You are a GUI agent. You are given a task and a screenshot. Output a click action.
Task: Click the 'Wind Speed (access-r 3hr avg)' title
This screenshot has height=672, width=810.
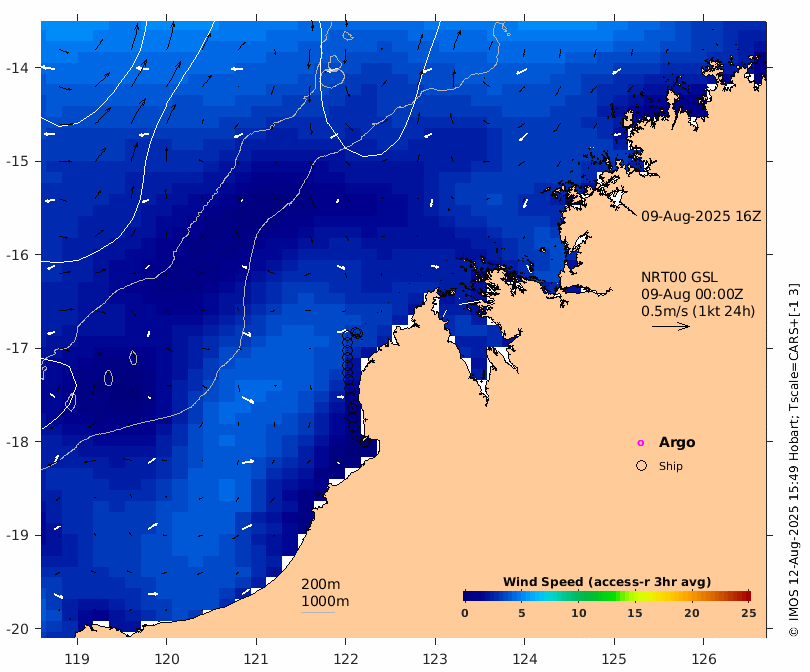coord(607,582)
